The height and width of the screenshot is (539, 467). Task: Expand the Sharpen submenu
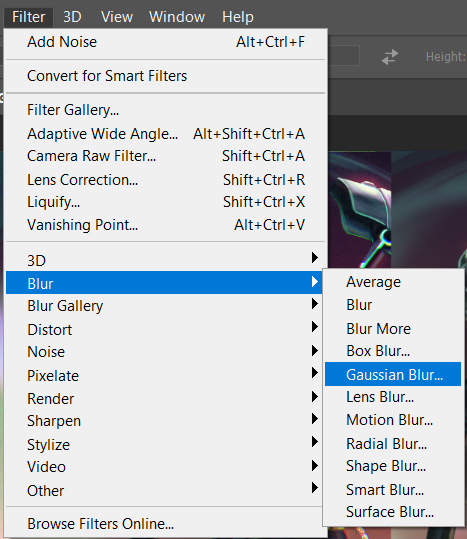pyautogui.click(x=164, y=421)
